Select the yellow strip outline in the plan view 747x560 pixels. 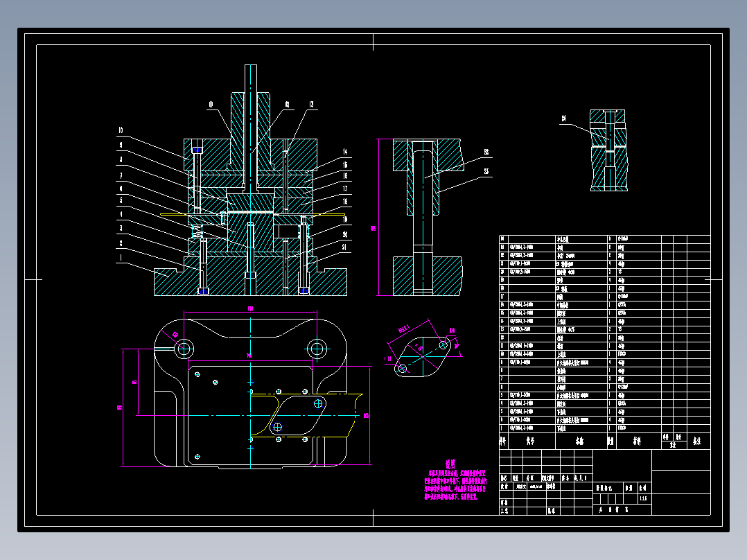click(306, 415)
